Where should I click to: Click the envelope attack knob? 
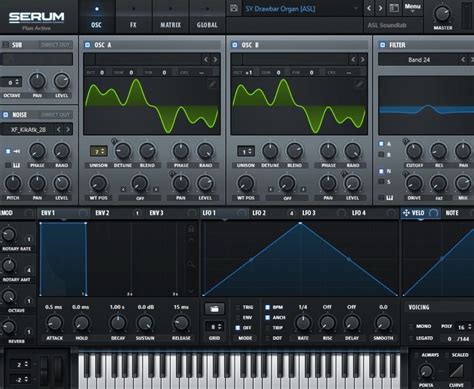pyautogui.click(x=54, y=323)
